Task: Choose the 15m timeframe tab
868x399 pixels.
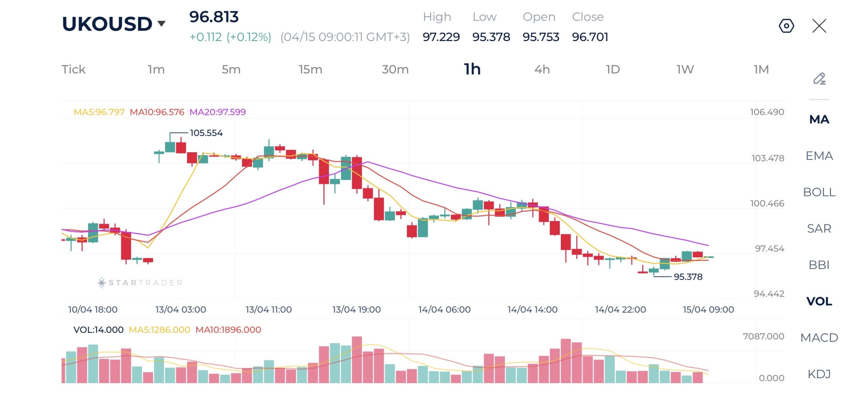Action: click(x=310, y=69)
